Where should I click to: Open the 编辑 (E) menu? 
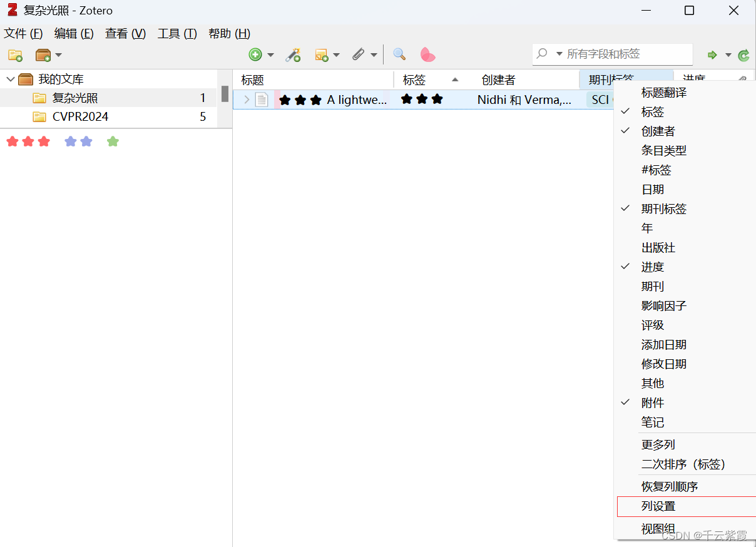click(74, 34)
